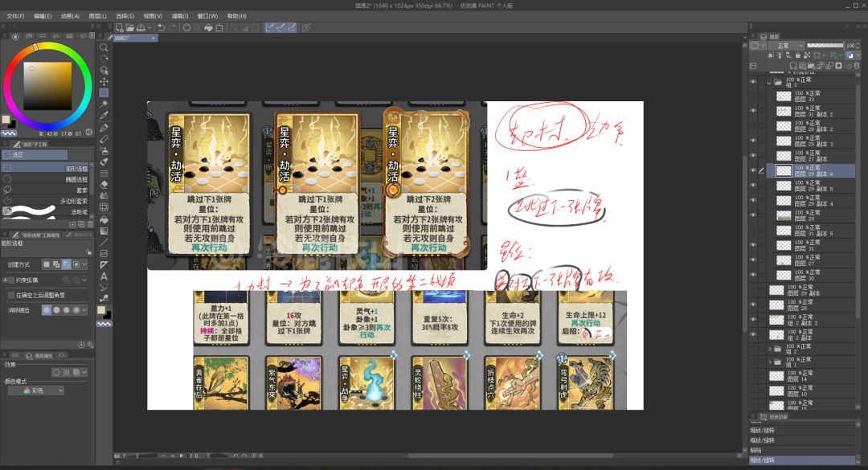Select the Fill bucket tool in toolbox

(x=104, y=219)
